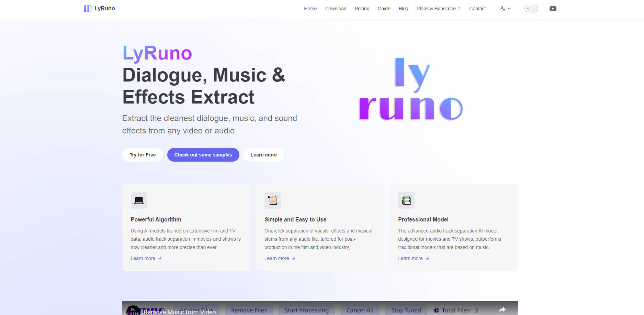Open the YouTube channel icon
Viewport: 644px width, 315px height.
553,8
